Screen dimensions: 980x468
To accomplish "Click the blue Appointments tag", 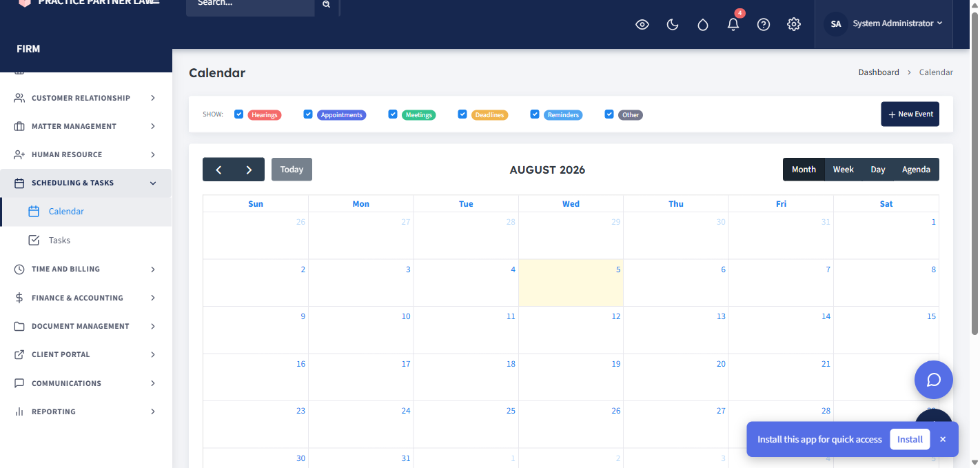I will tap(342, 115).
